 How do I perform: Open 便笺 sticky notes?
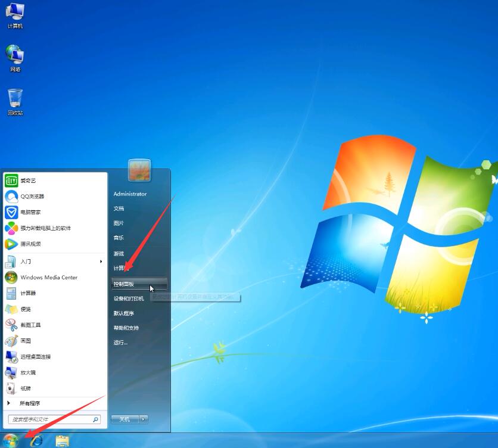pos(55,309)
